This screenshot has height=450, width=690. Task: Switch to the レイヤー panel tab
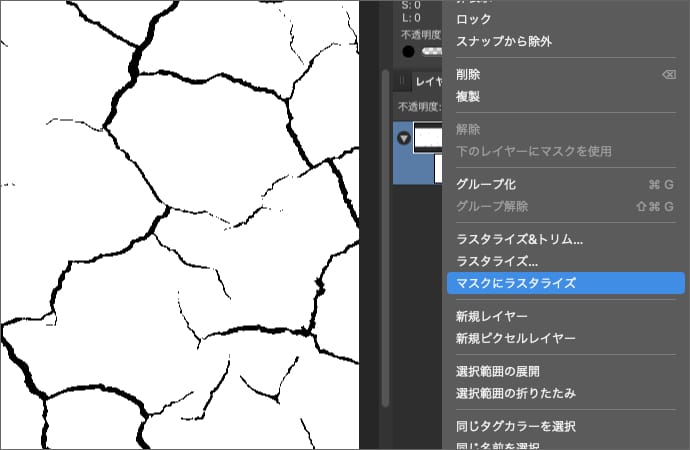tap(428, 82)
